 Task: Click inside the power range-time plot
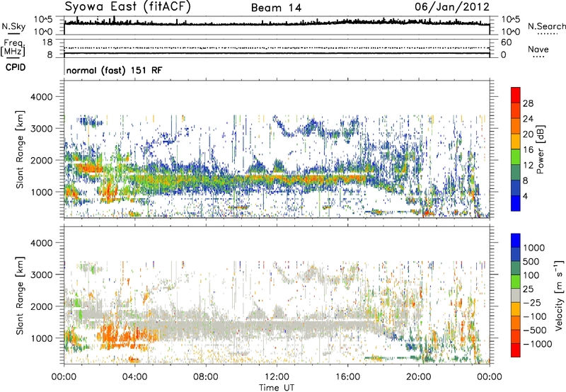(x=277, y=149)
